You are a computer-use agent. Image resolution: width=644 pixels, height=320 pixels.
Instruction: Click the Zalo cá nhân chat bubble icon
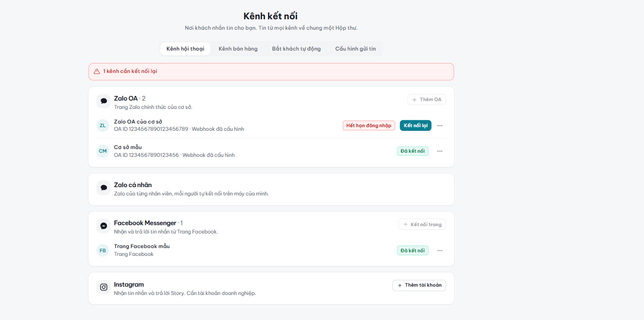103,188
